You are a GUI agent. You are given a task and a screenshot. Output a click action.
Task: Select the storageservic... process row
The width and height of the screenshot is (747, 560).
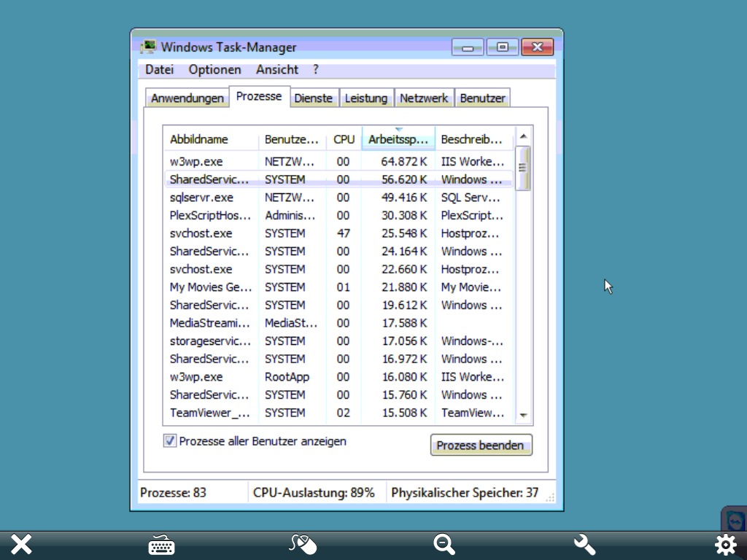pos(338,341)
